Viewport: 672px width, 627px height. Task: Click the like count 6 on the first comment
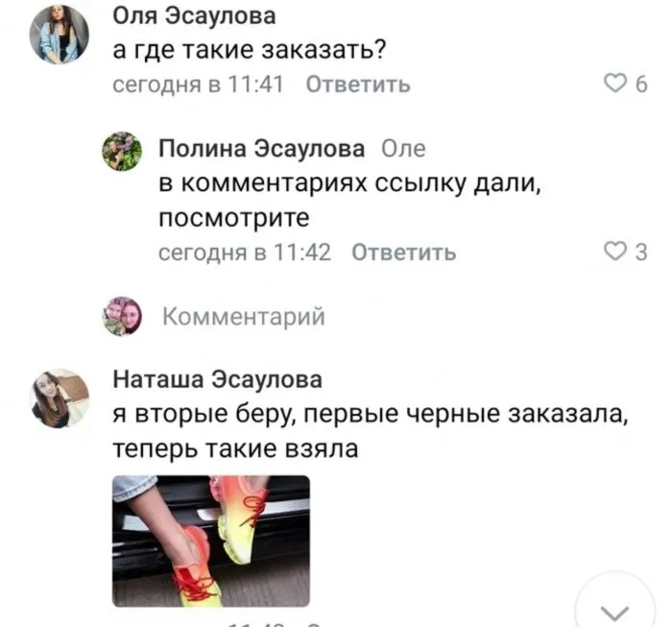pos(641,84)
